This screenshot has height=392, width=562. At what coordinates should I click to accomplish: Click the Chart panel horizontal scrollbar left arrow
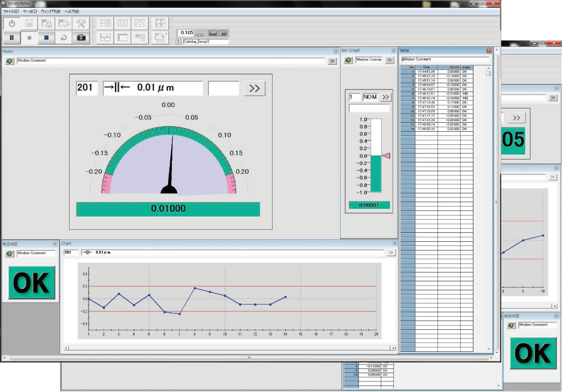66,348
